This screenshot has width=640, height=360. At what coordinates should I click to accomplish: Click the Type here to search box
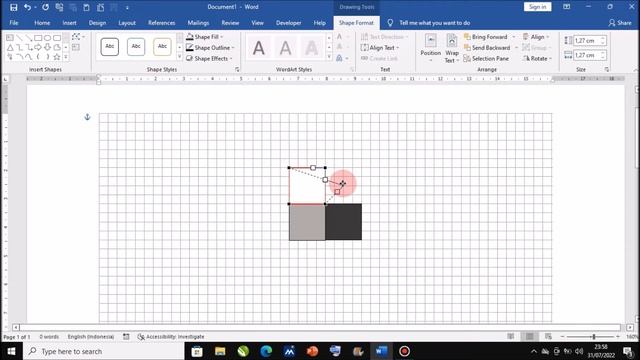pos(104,351)
